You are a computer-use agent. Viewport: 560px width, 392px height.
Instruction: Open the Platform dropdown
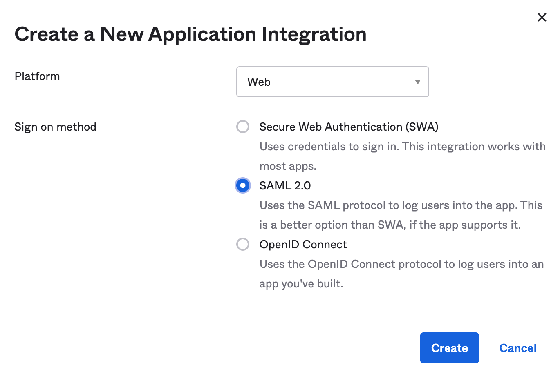point(332,82)
